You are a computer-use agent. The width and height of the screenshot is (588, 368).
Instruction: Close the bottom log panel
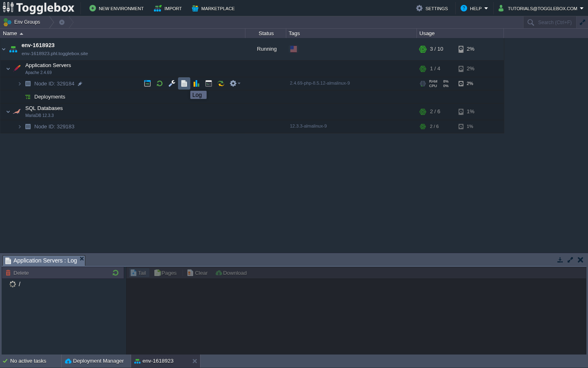pyautogui.click(x=580, y=260)
